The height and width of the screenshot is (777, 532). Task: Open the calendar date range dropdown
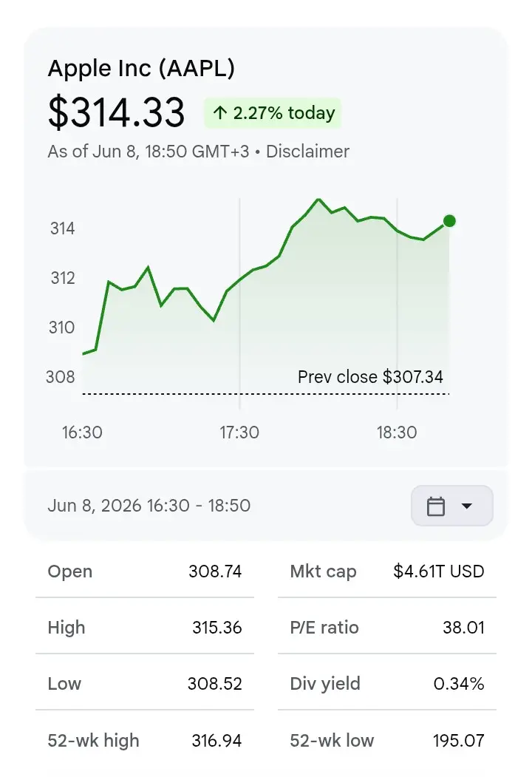[451, 506]
